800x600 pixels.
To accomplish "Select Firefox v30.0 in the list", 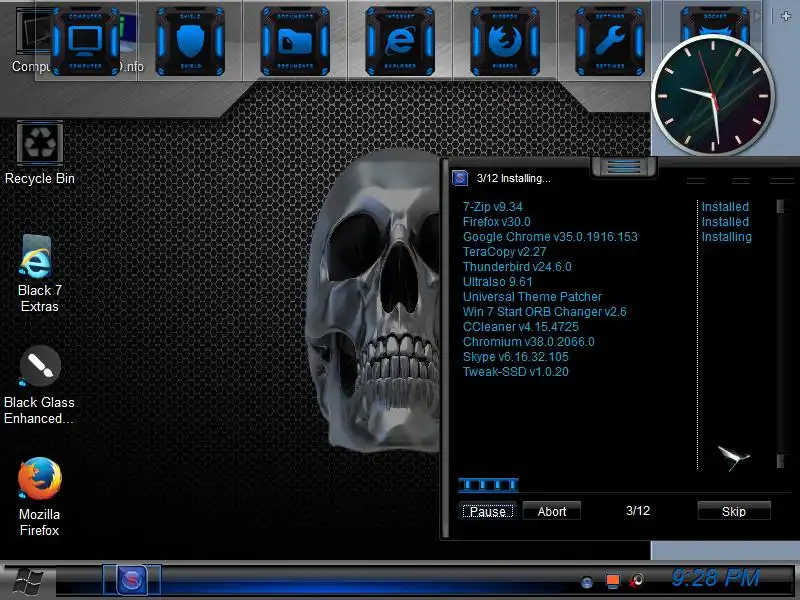I will [x=496, y=221].
